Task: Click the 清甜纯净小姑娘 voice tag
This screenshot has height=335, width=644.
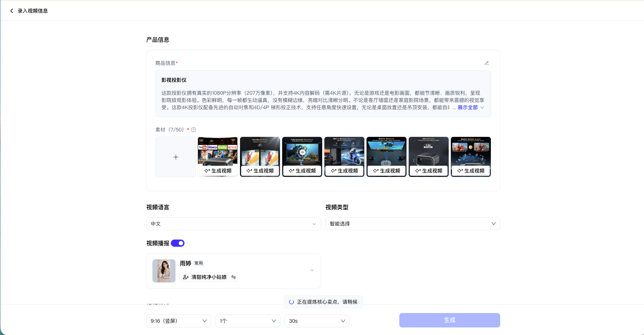Action: [209, 277]
